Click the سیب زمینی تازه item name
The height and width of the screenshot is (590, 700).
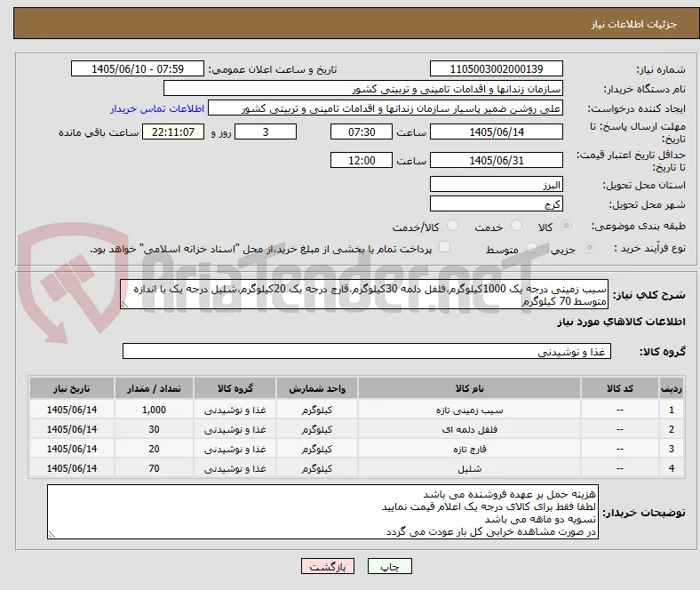coord(469,410)
